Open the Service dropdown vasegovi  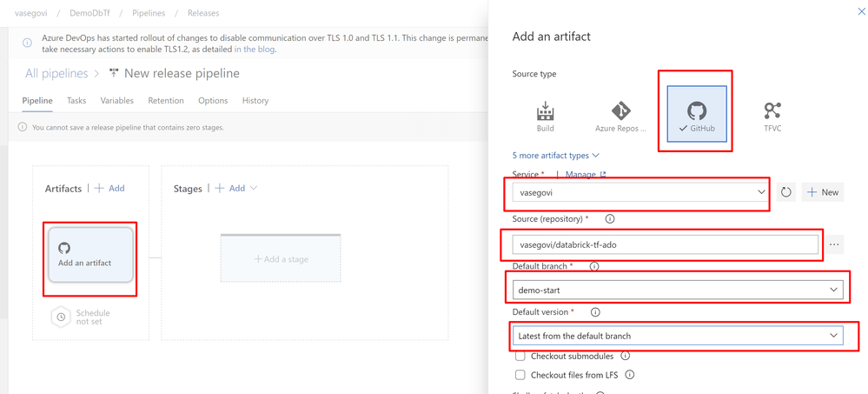click(639, 192)
